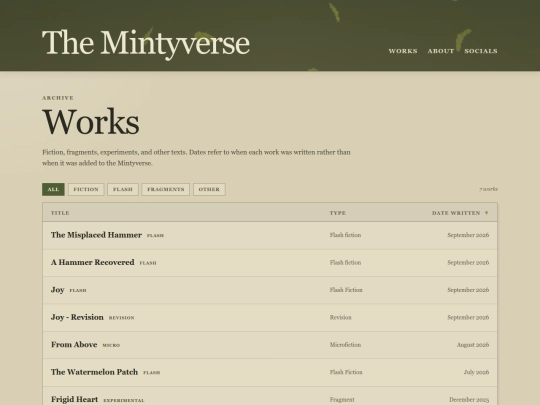The width and height of the screenshot is (540, 405).
Task: Click the August 2026 date cell
Action: pos(473,345)
